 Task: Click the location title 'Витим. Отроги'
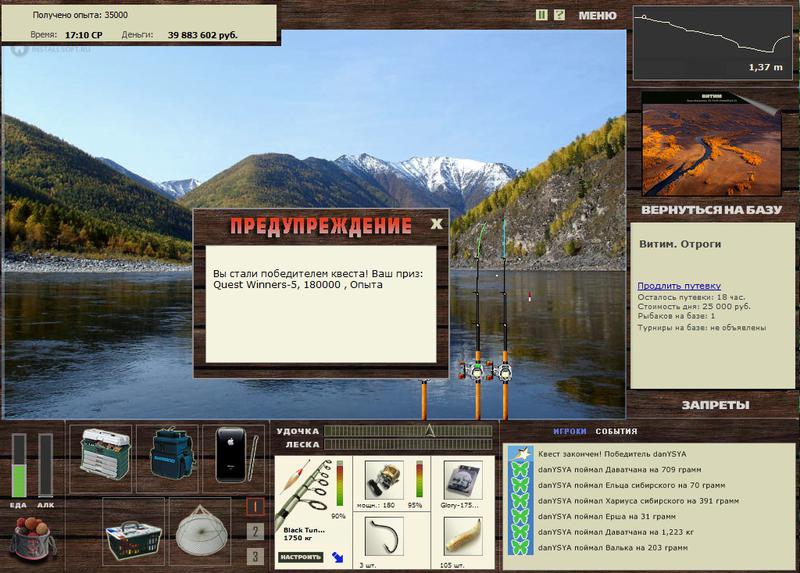pyautogui.click(x=680, y=244)
